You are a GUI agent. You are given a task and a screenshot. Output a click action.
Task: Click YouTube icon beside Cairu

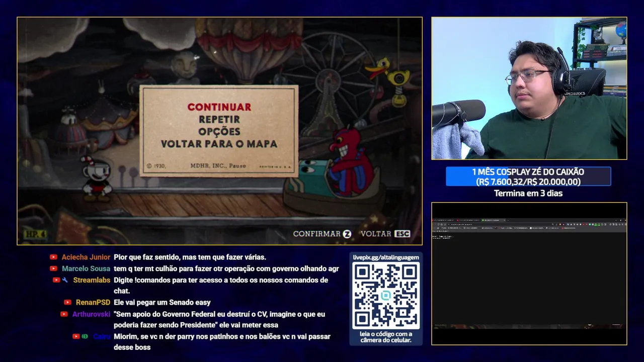coord(76,336)
